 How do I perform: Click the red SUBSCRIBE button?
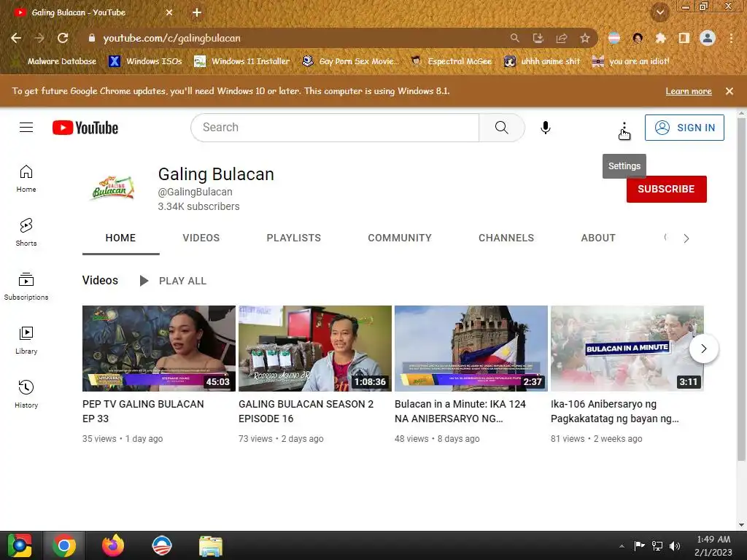666,189
